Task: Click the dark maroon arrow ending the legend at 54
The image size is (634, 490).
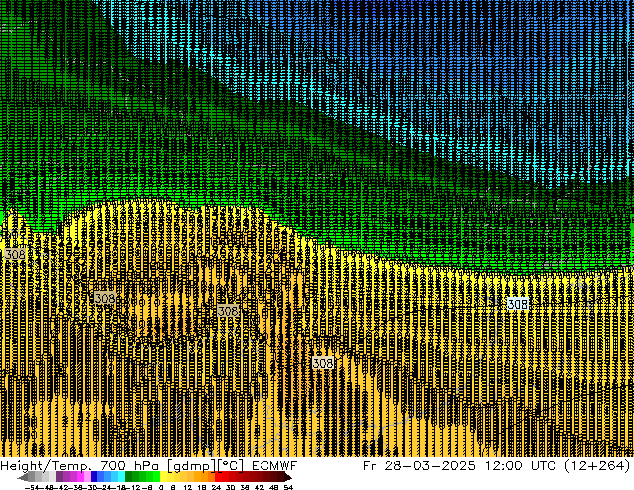Action: 287,477
